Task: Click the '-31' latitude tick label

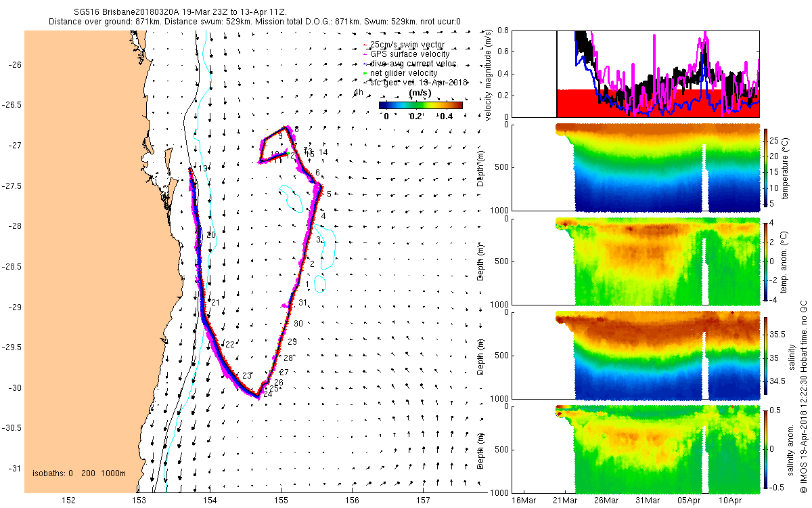Action: 14,469
